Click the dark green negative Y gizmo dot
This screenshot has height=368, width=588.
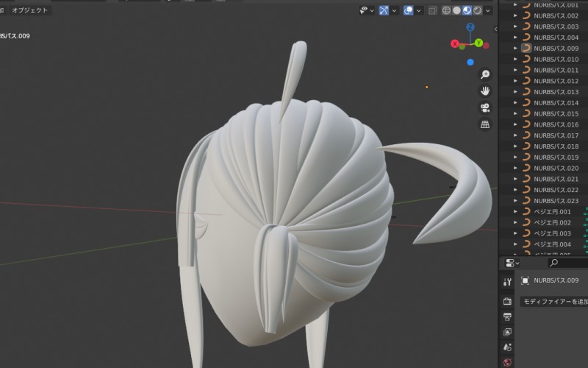[x=462, y=47]
